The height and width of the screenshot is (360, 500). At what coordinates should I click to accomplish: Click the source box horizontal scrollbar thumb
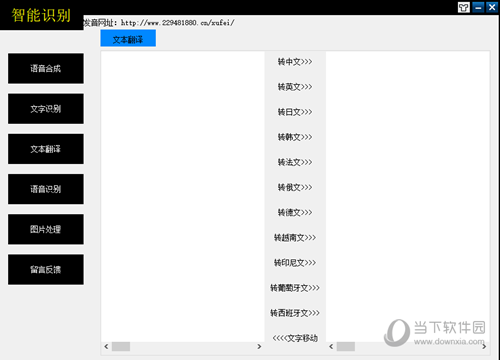(x=121, y=347)
